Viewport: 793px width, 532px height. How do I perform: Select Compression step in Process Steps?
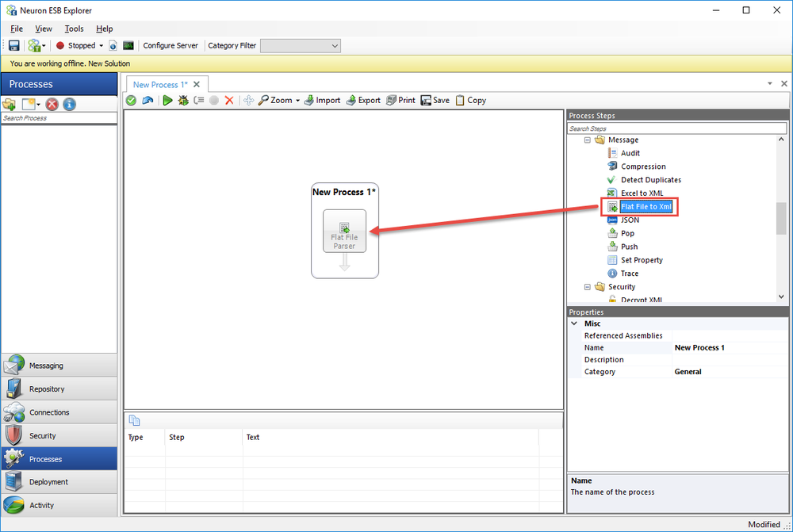coord(643,166)
